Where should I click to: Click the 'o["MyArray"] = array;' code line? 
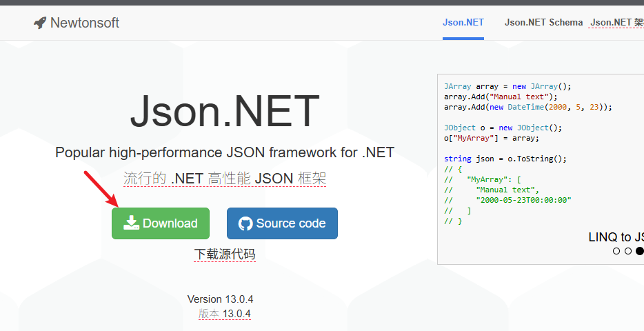[x=492, y=138]
